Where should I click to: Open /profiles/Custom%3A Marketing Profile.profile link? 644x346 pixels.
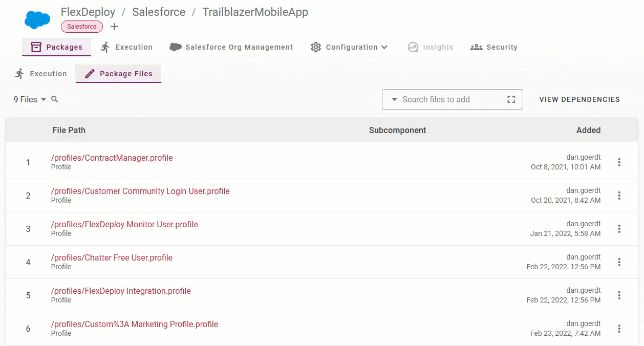(x=135, y=324)
